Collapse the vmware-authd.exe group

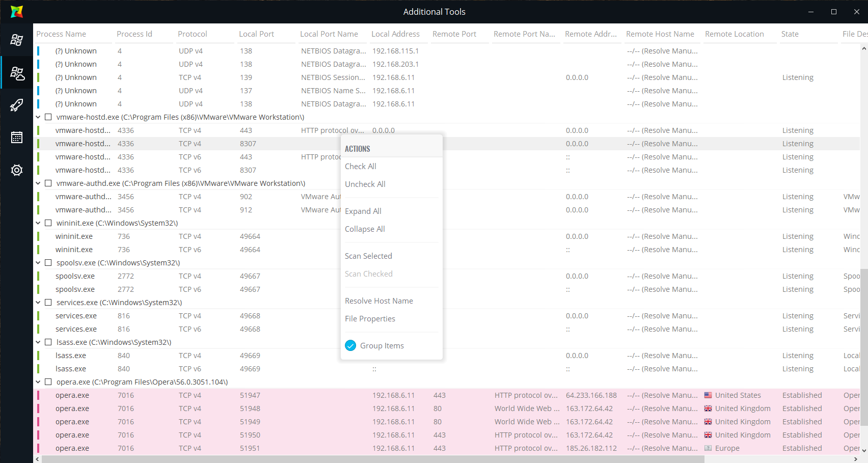click(x=38, y=183)
